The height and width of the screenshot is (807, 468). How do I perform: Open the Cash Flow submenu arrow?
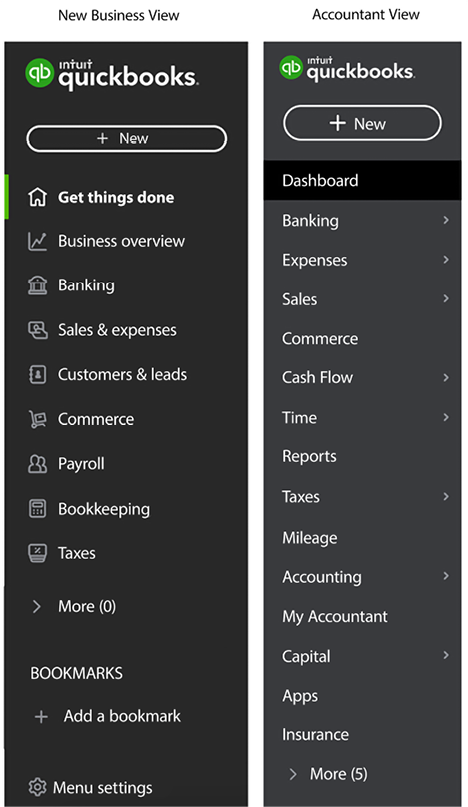click(x=446, y=377)
